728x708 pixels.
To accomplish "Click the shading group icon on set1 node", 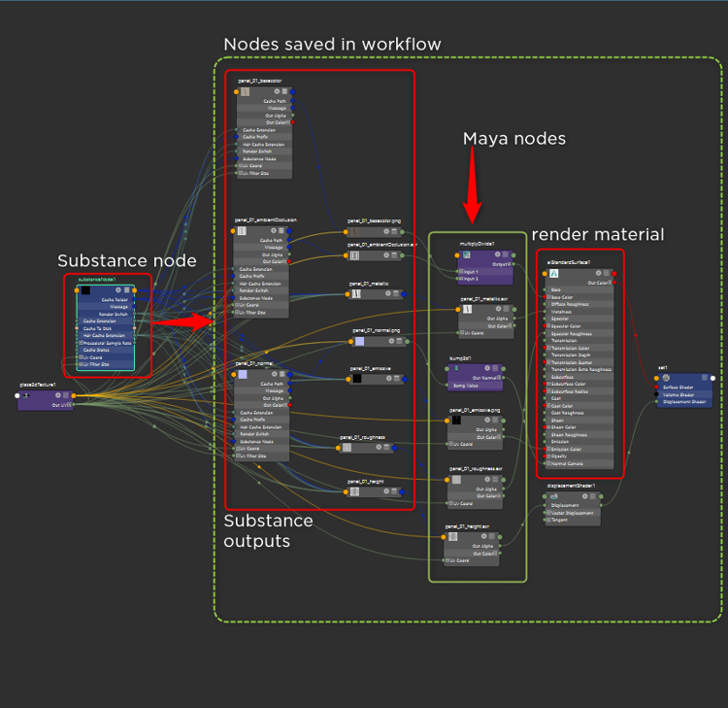I will point(666,378).
